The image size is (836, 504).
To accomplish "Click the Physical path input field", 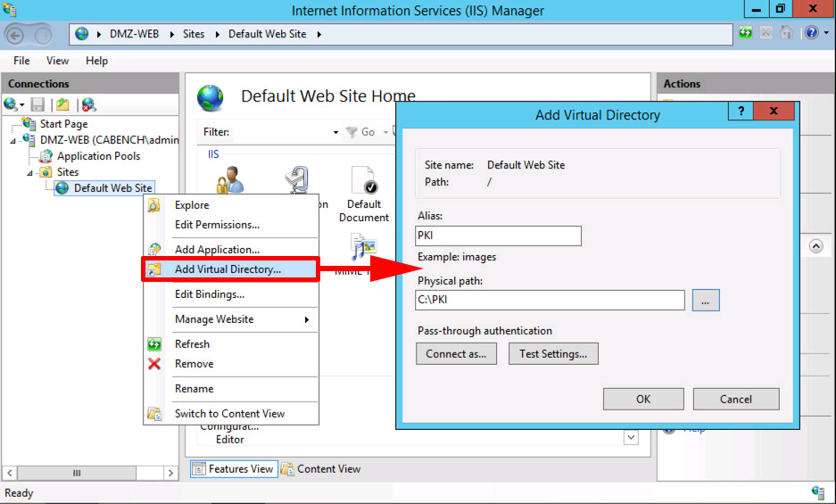I will tap(550, 300).
